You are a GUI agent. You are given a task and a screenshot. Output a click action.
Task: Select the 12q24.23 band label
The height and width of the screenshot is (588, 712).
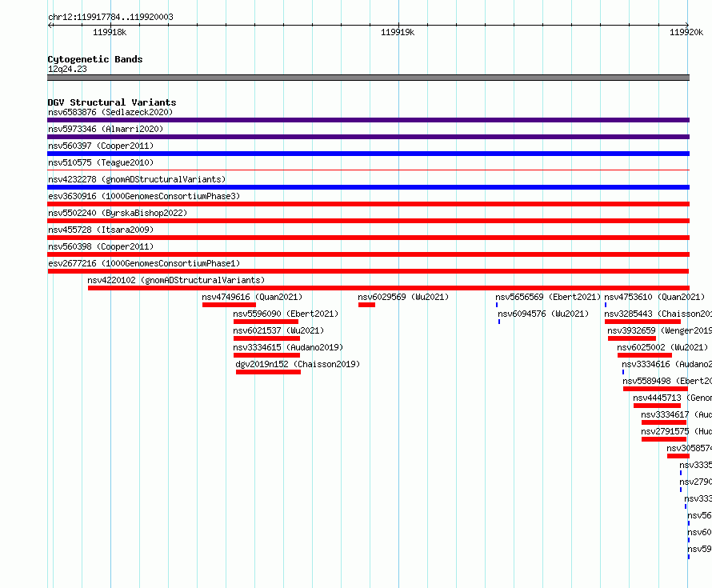67,69
